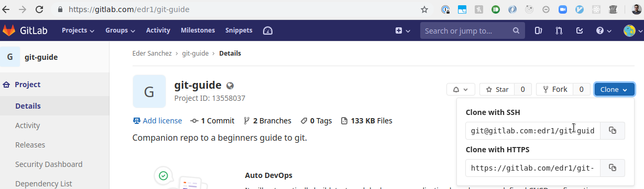
Task: Open the To-Do list checkmark icon
Action: pos(580,30)
